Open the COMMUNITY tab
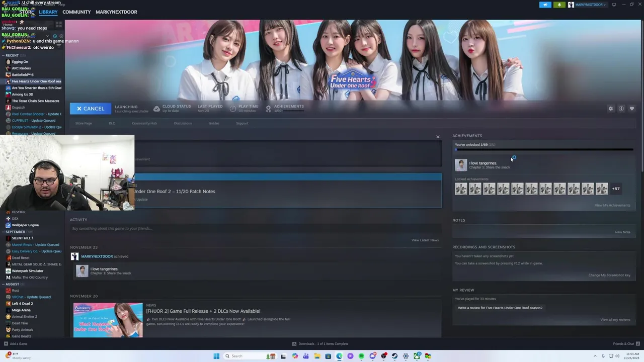 (76, 12)
